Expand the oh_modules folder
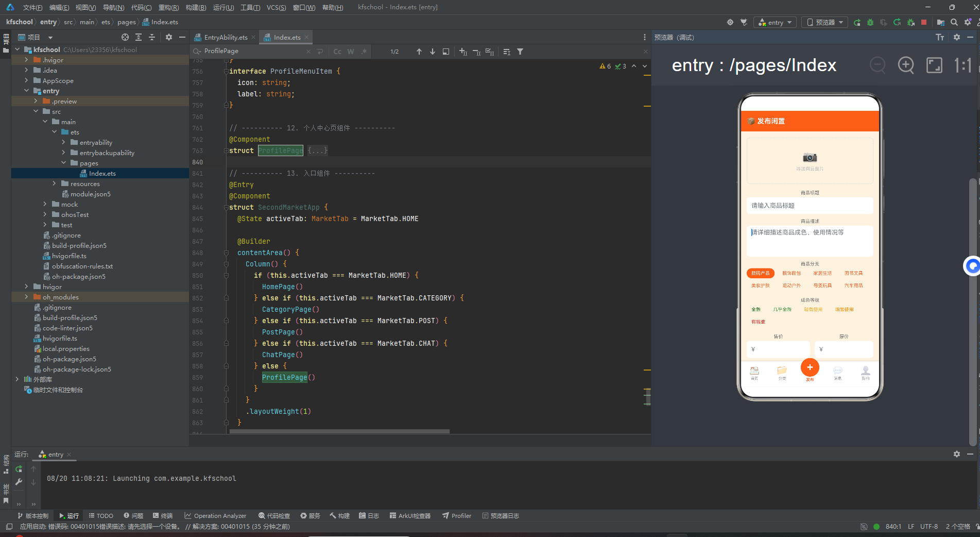 point(26,297)
